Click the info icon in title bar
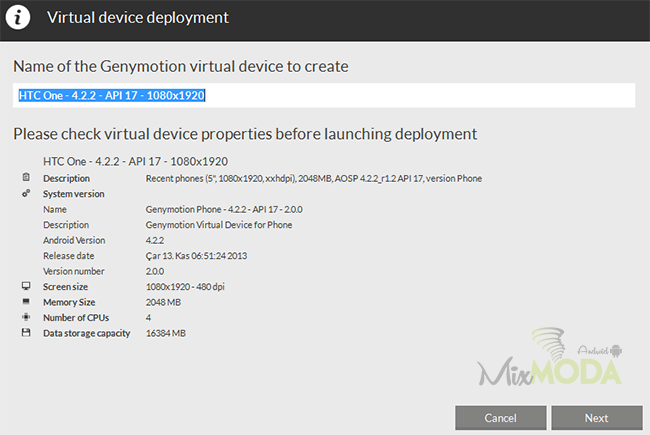 17,17
